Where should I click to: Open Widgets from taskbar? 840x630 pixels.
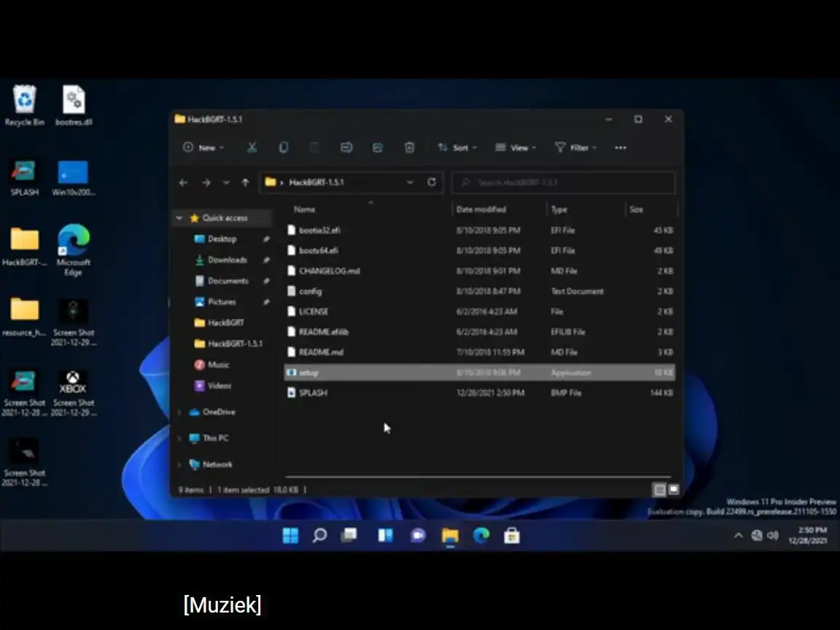385,535
